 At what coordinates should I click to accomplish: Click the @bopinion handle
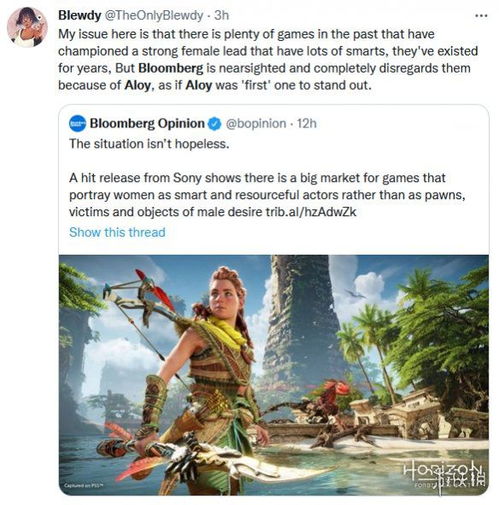256,124
